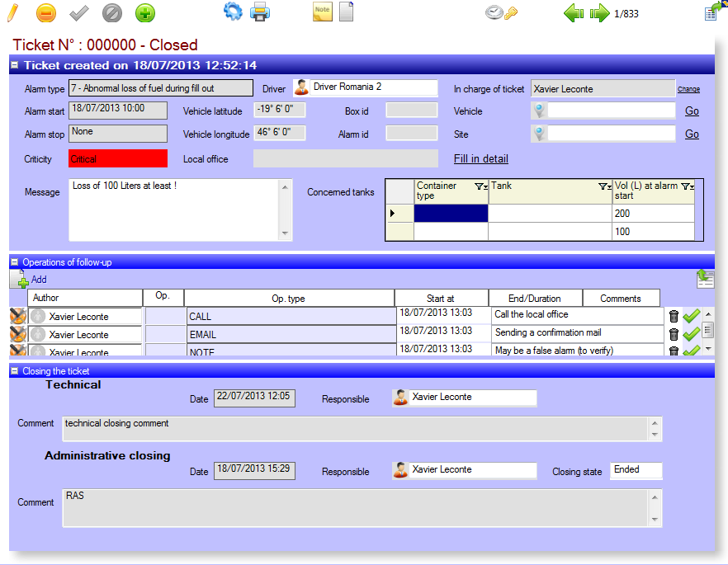
Task: Click the export icon with green arrow in Operations
Action: 705,279
